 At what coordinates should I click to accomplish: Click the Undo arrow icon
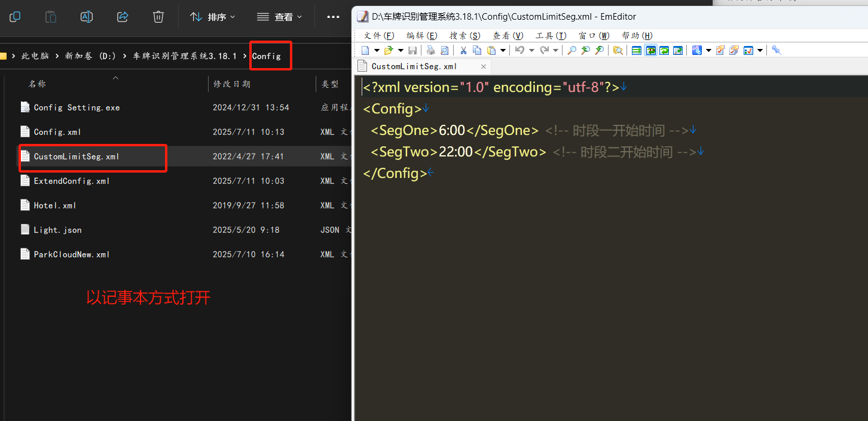pyautogui.click(x=519, y=50)
